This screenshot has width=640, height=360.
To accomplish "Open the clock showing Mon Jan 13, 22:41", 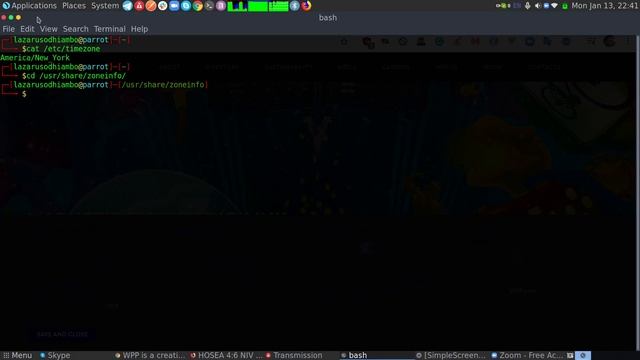I will (604, 6).
